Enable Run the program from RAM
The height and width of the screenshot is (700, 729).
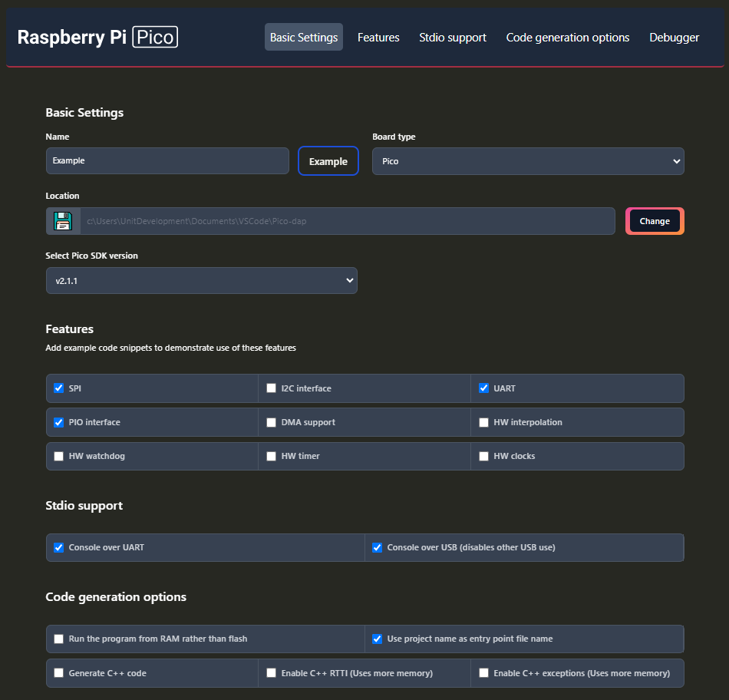59,639
